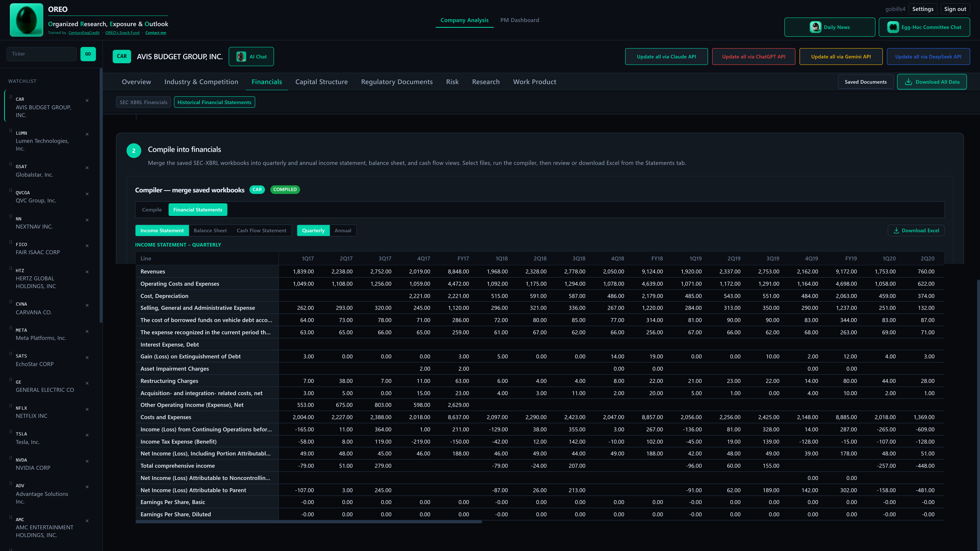Remove META from the watchlist
Viewport: 980px width, 551px height.
pos(87,332)
